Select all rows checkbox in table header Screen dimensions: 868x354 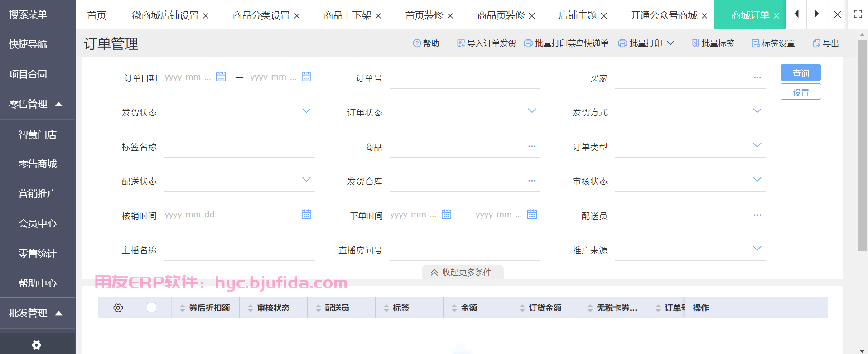(x=152, y=308)
